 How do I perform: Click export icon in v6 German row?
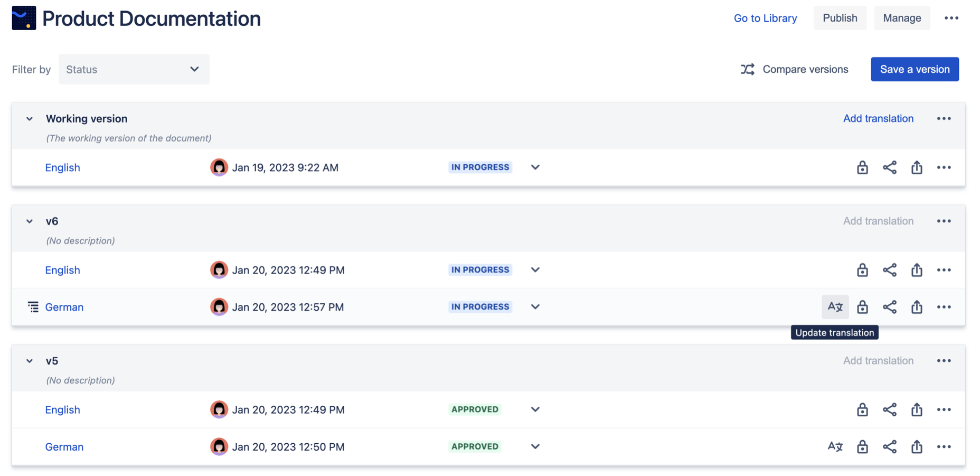[x=917, y=307]
